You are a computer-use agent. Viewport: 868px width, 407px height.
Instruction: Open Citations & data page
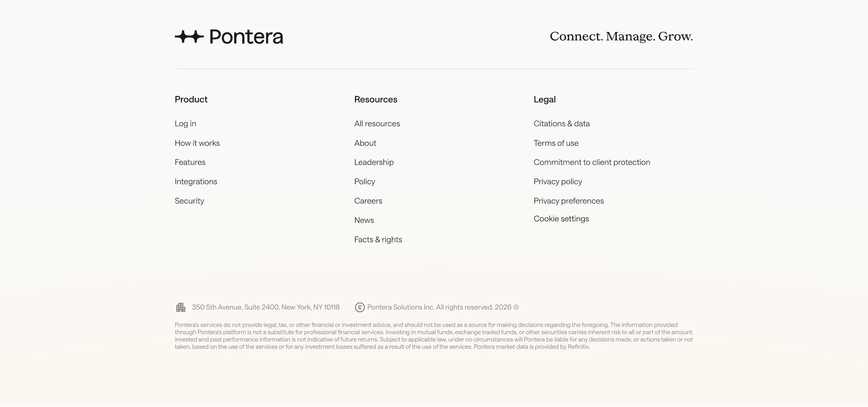[x=562, y=124]
